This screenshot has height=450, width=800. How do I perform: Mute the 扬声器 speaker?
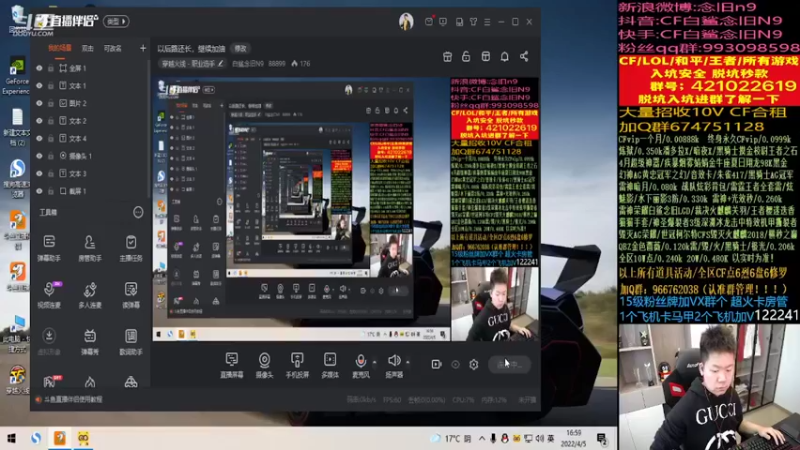394,365
